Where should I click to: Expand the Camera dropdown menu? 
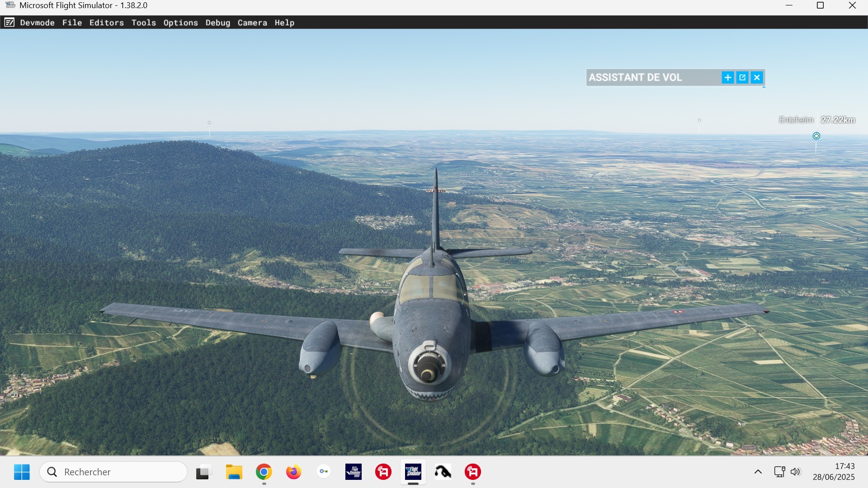(252, 23)
